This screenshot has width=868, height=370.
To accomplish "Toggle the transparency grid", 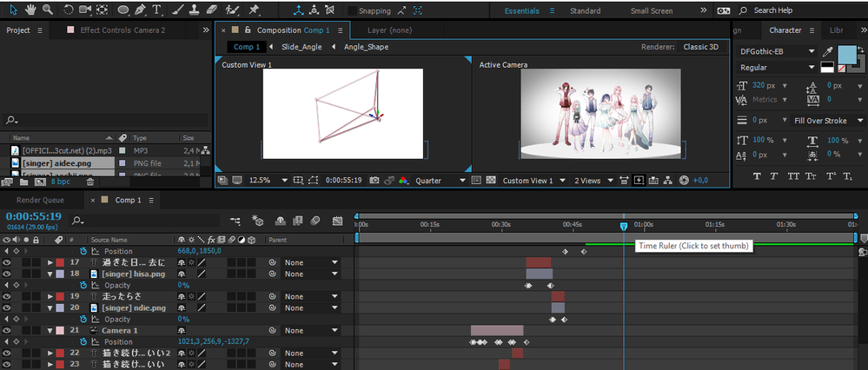I will pyautogui.click(x=490, y=181).
